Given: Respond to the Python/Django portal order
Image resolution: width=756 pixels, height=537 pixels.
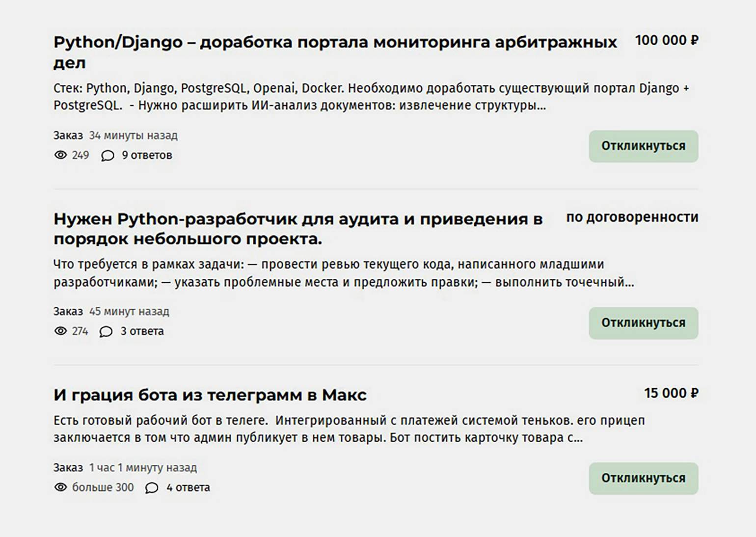Looking at the screenshot, I should [644, 146].
